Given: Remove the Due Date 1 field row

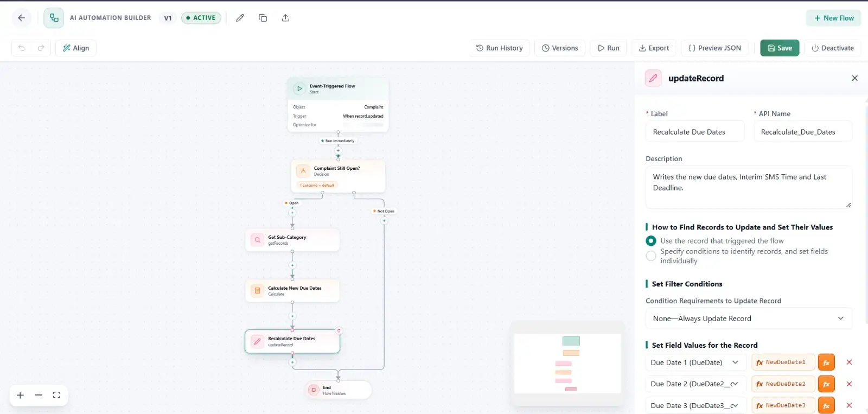Looking at the screenshot, I should (849, 362).
